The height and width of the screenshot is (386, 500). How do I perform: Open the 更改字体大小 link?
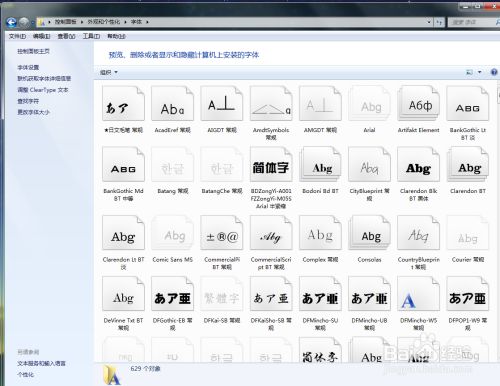pyautogui.click(x=33, y=112)
